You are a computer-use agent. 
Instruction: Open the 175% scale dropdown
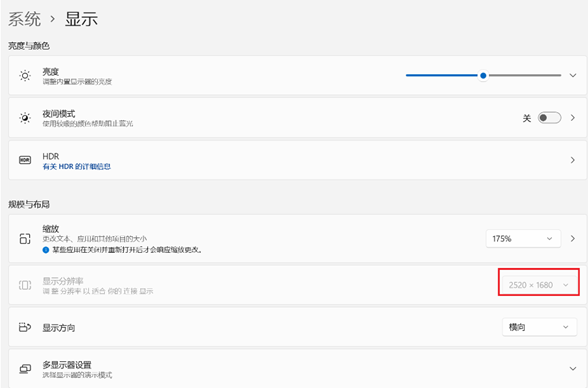coord(524,238)
